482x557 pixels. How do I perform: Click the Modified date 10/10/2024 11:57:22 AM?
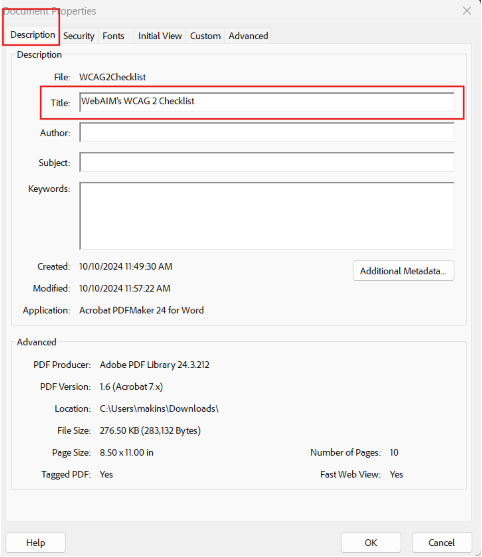point(125,288)
